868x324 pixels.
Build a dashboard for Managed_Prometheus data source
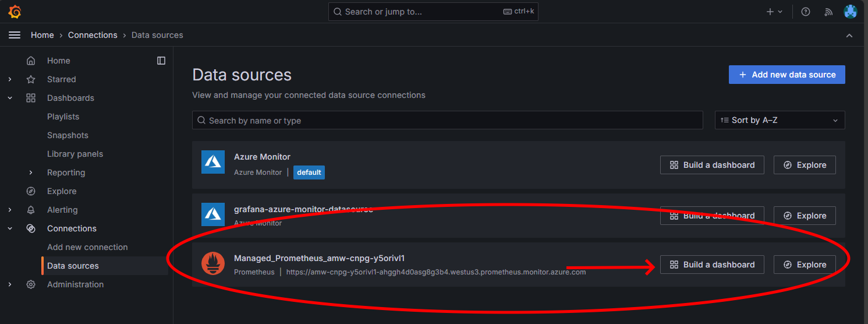point(712,265)
